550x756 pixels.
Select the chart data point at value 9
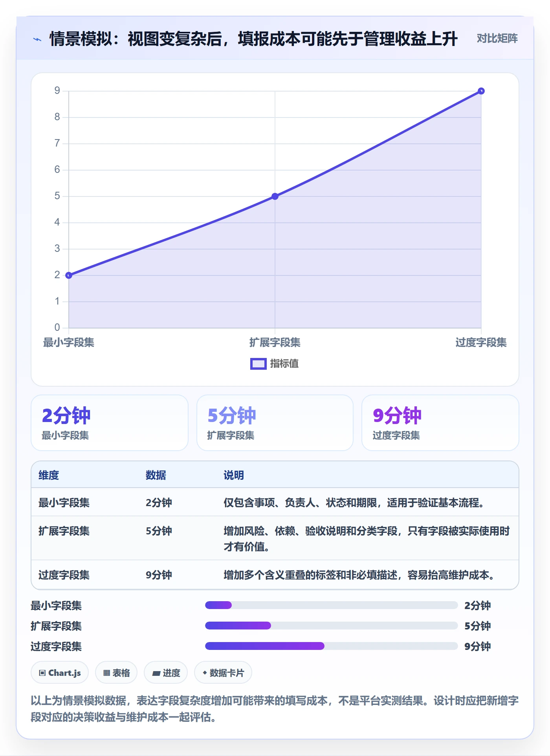(x=481, y=91)
